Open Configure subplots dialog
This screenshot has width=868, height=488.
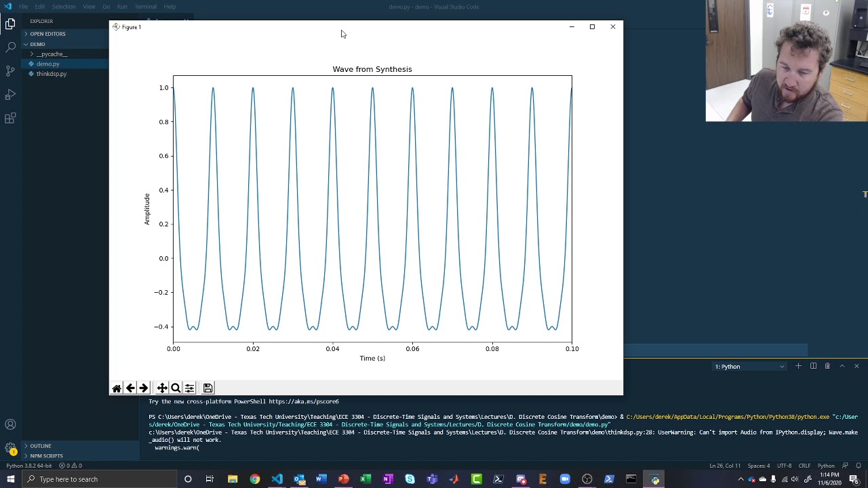point(189,388)
